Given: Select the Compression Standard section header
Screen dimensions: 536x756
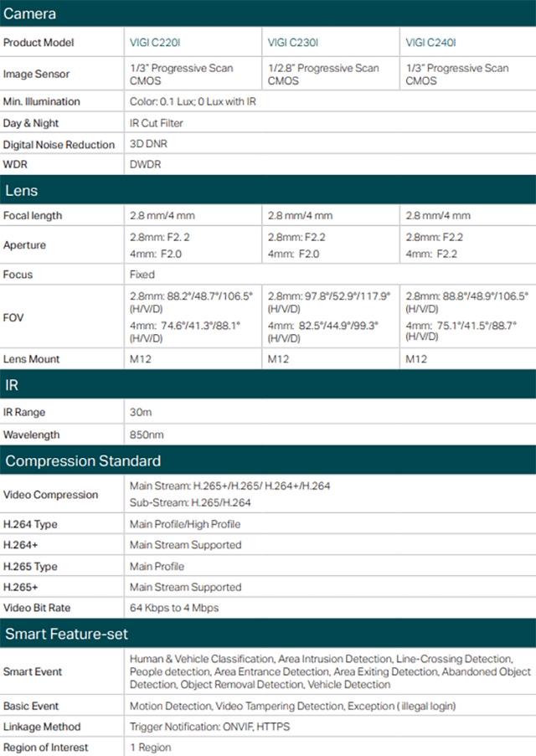Looking at the screenshot, I should (83, 461).
